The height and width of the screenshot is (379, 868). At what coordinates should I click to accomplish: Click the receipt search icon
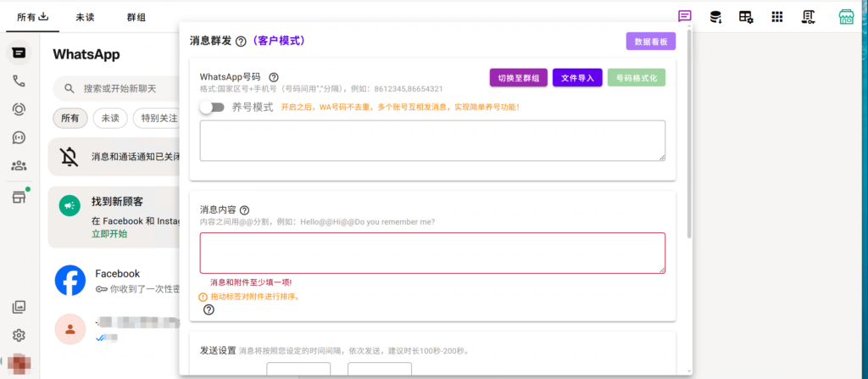tap(808, 17)
